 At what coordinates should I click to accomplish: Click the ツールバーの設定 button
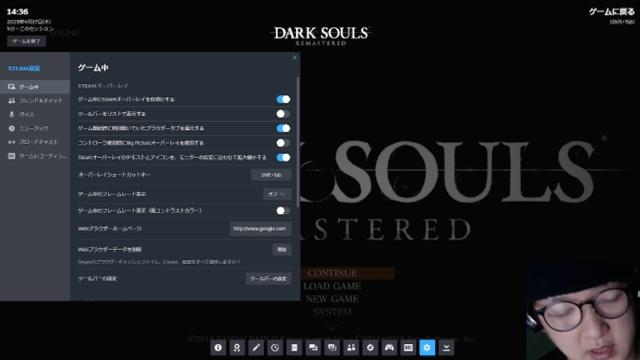(x=269, y=278)
